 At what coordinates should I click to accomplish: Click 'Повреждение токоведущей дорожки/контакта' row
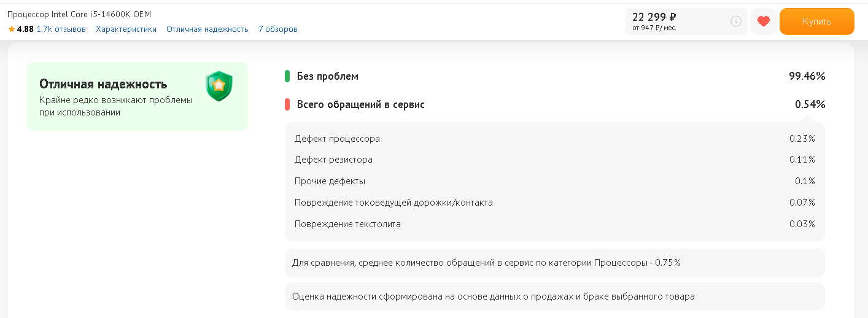555,203
